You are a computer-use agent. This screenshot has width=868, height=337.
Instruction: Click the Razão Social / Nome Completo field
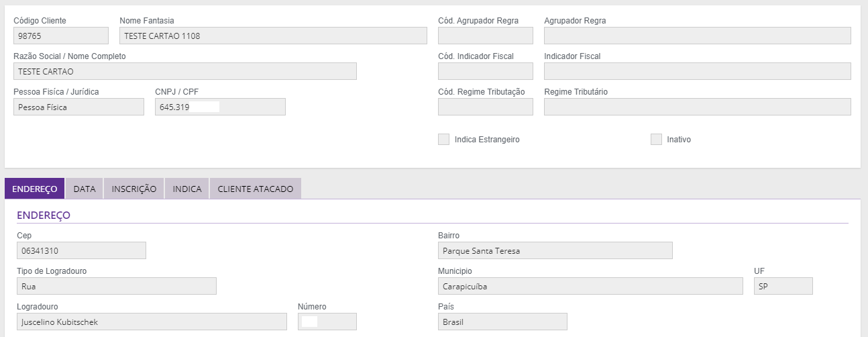(185, 71)
